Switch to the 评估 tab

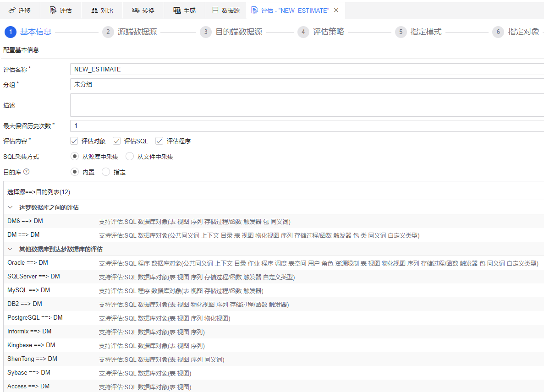point(60,11)
